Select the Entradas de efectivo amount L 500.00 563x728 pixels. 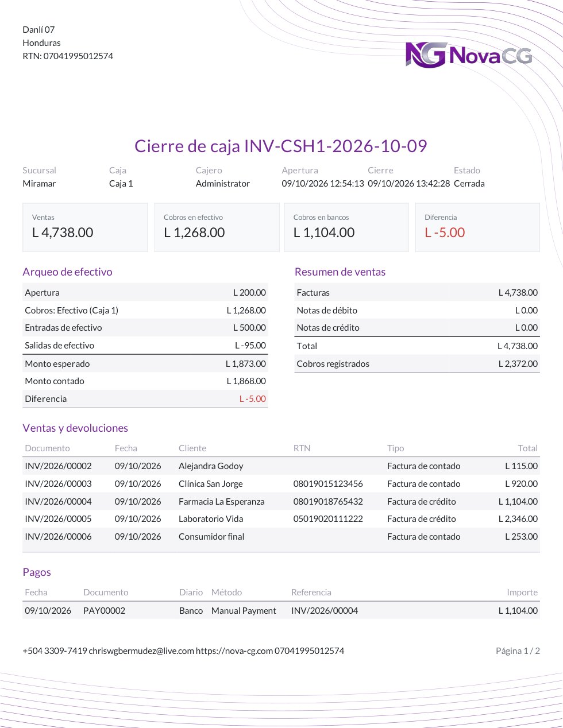(x=249, y=328)
